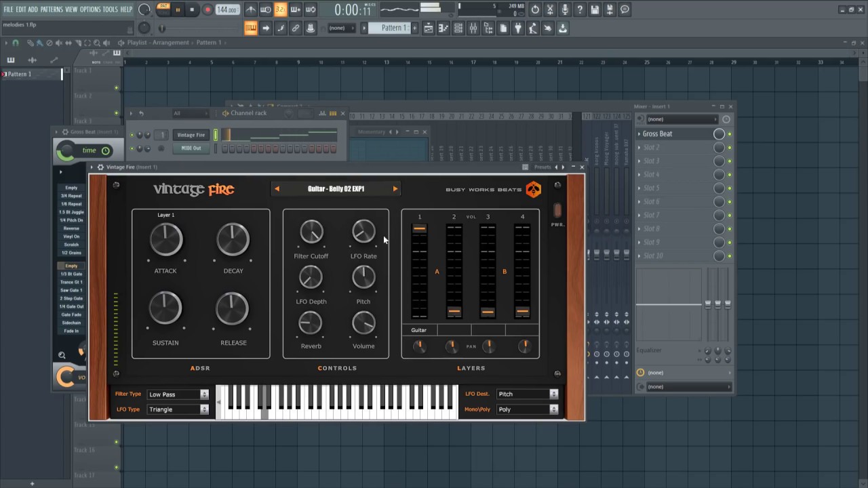Open the Piano roll view icon

[443, 28]
